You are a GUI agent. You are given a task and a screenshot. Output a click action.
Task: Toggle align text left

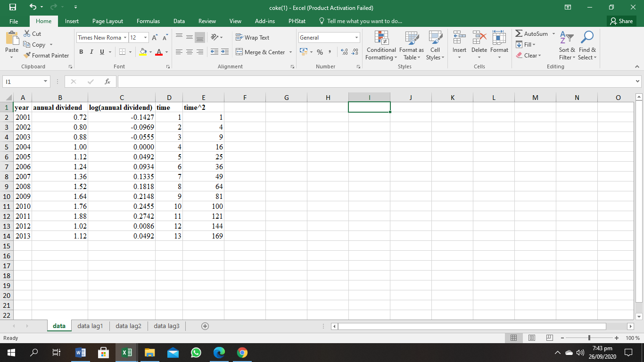179,52
